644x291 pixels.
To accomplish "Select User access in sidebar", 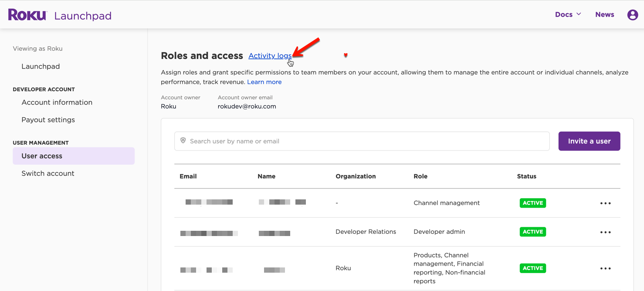I will (42, 156).
